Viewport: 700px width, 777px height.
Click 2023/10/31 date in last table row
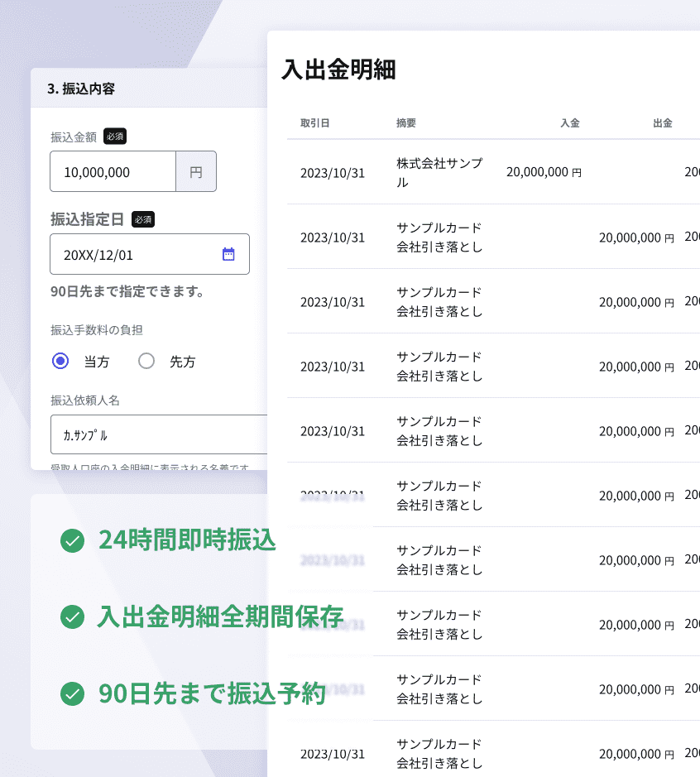click(x=333, y=754)
